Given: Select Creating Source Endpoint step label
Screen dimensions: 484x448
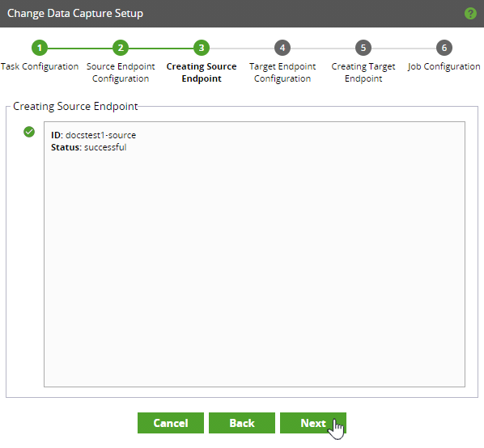Looking at the screenshot, I should (202, 73).
